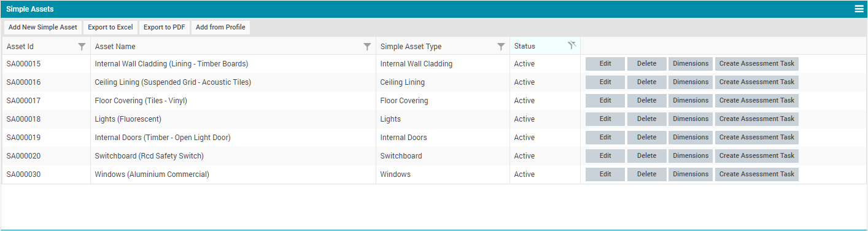Select the SA000019 asset row
The width and height of the screenshot is (868, 231).
tap(434, 138)
